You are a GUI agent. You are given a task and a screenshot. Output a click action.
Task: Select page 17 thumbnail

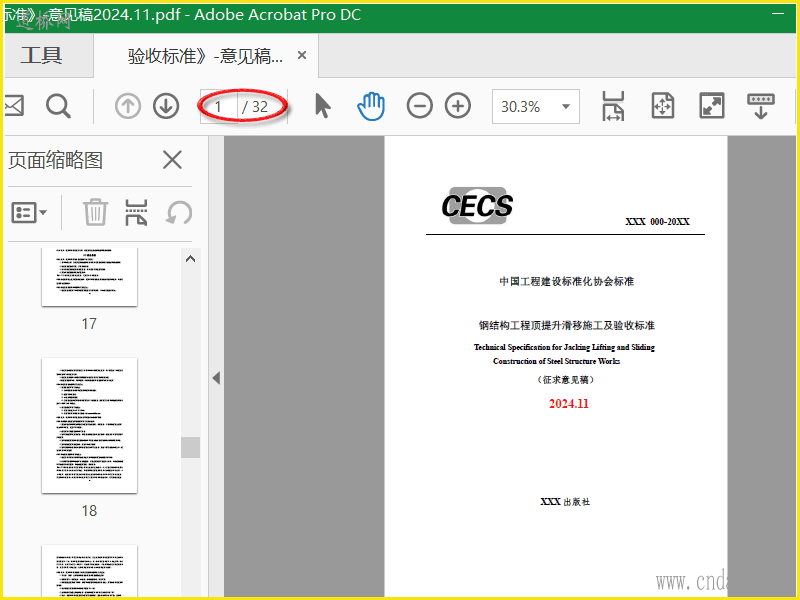(x=89, y=277)
